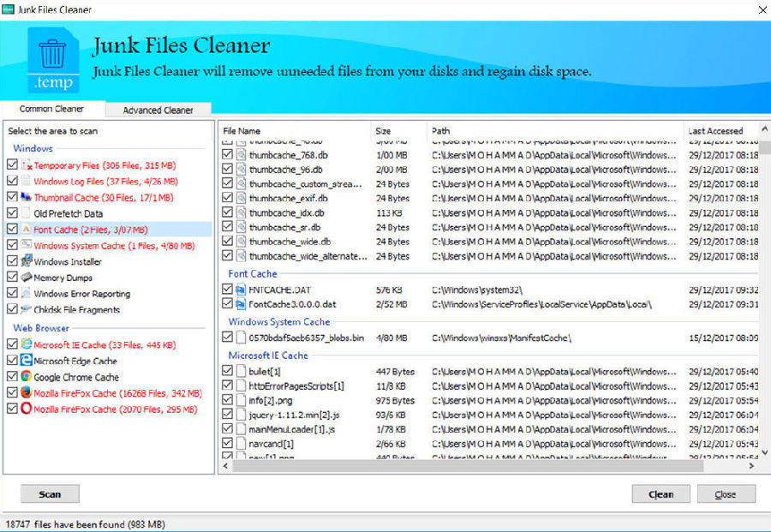Viewport: 771px width, 532px height.
Task: Select the red A Font Cache icon
Action: pos(27,229)
